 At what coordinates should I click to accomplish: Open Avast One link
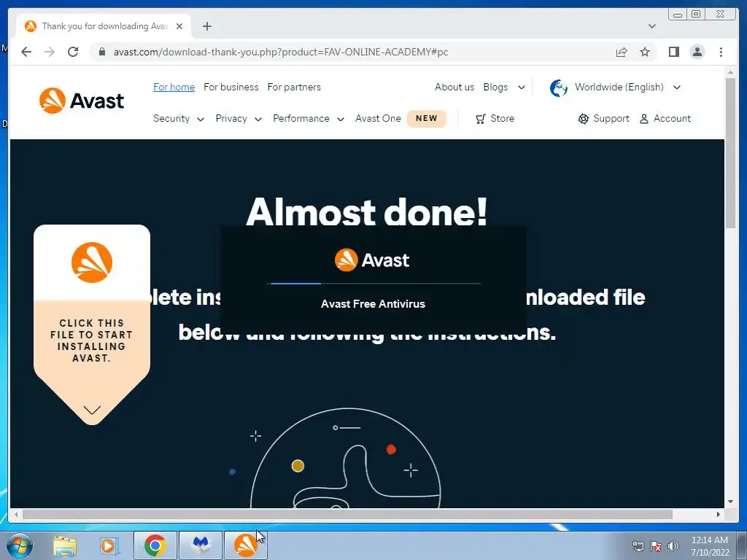point(379,119)
